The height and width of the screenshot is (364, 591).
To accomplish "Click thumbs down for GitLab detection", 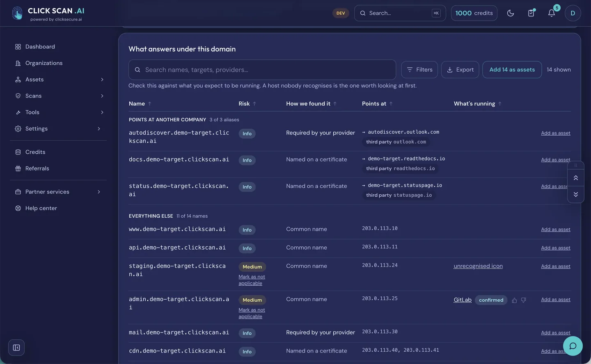I will click(524, 300).
